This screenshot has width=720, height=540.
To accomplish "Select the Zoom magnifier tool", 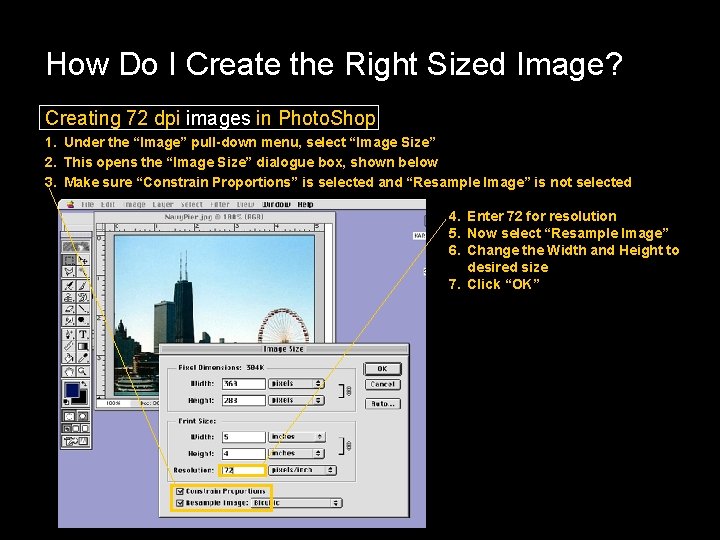I will (x=83, y=371).
